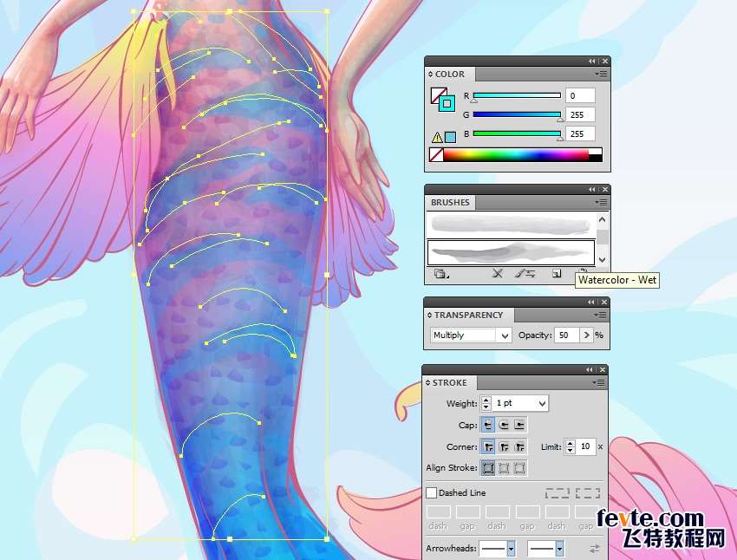Select the Miter Join corner option
The height and width of the screenshot is (560, 737).
[488, 446]
